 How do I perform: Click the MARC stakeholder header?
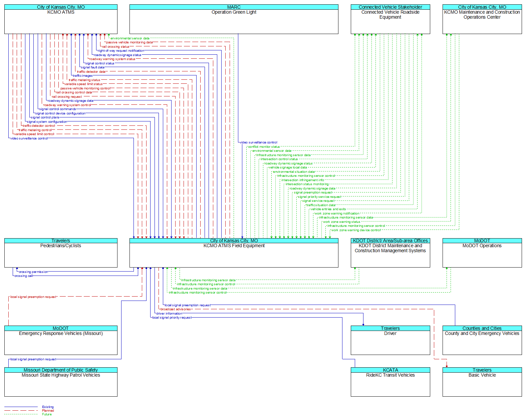(234, 7)
